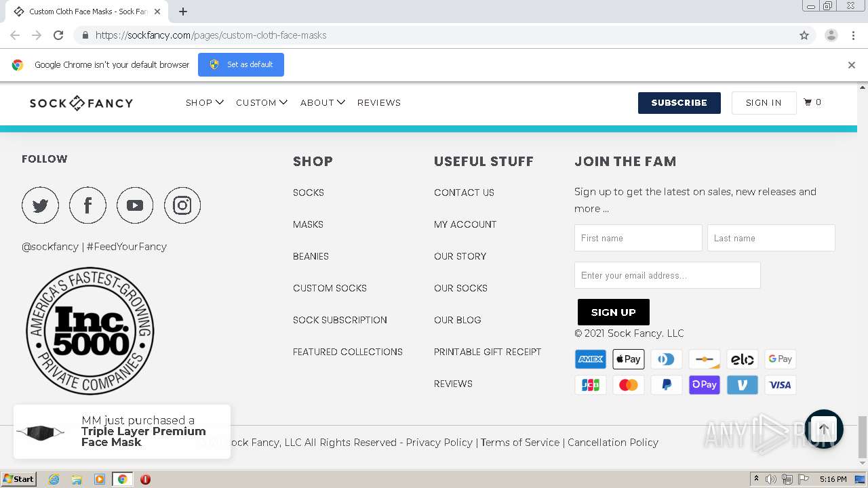
Task: Click the Shop Pay payment icon
Action: click(705, 385)
